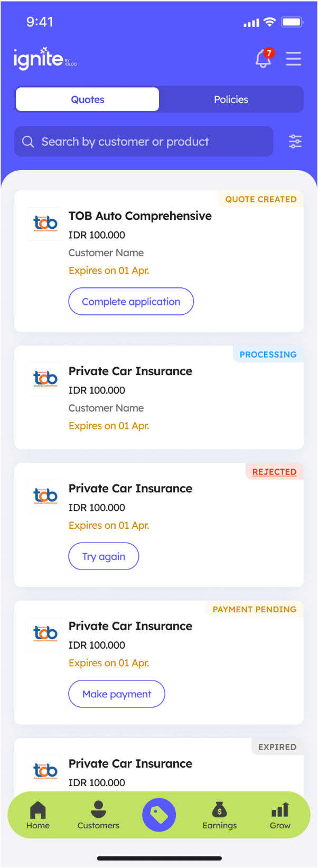Tap the TOB logo on processing quote
Image resolution: width=318 pixels, height=868 pixels.
(45, 379)
